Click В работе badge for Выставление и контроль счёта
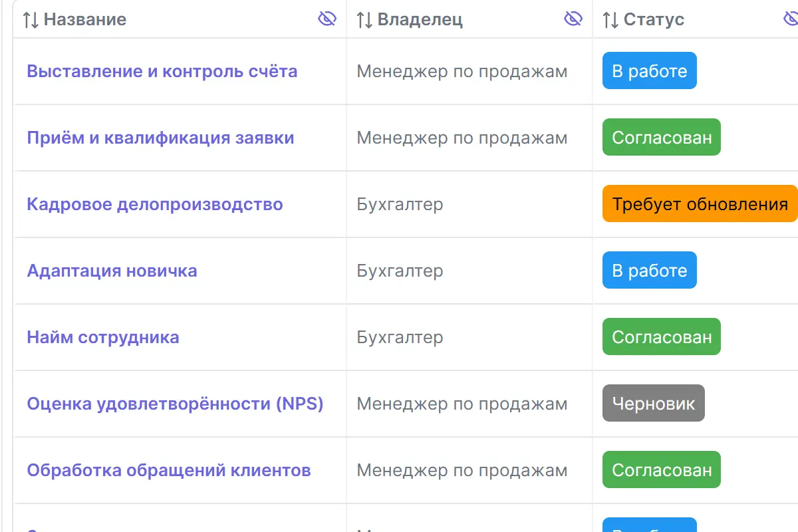 click(650, 70)
